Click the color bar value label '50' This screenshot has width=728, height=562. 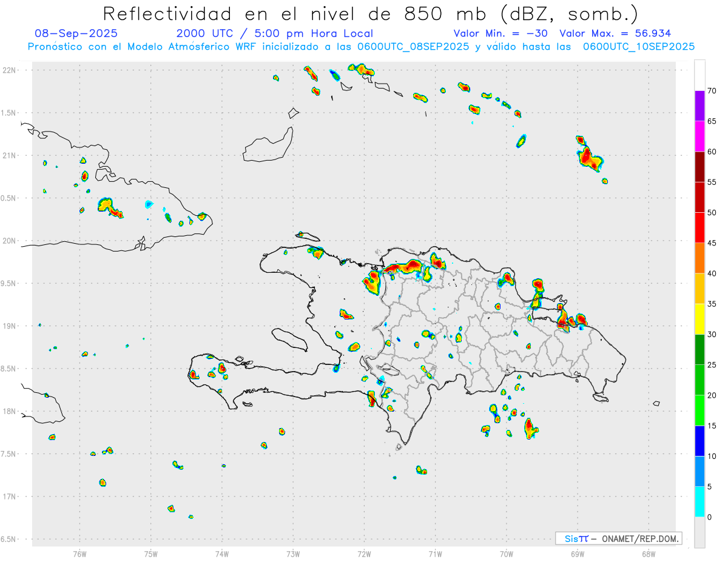[712, 213]
